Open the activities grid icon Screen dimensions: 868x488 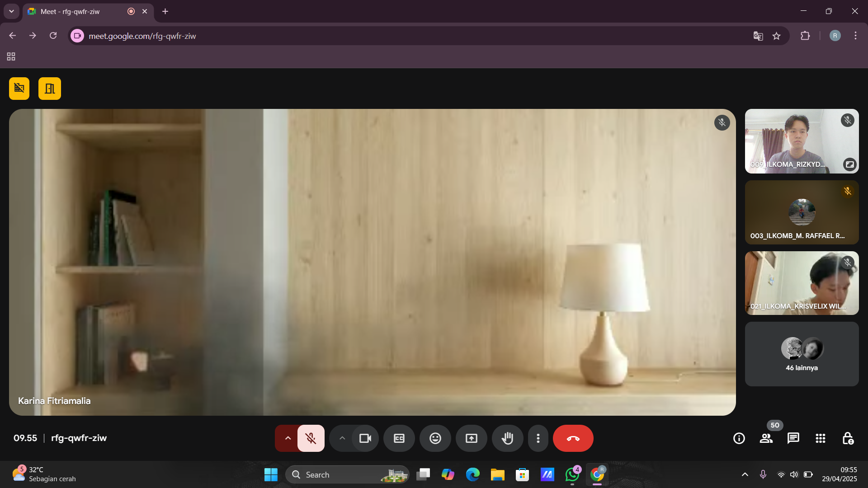point(820,438)
